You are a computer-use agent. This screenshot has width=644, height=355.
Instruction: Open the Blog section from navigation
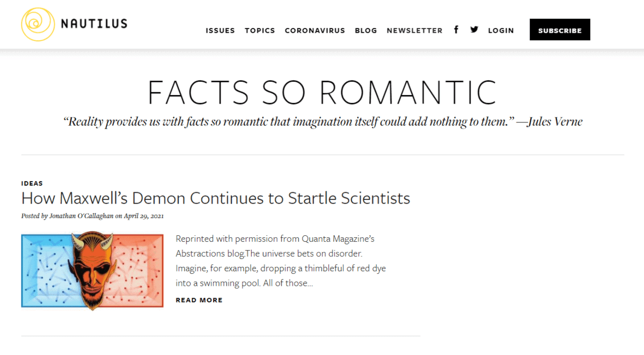point(366,31)
